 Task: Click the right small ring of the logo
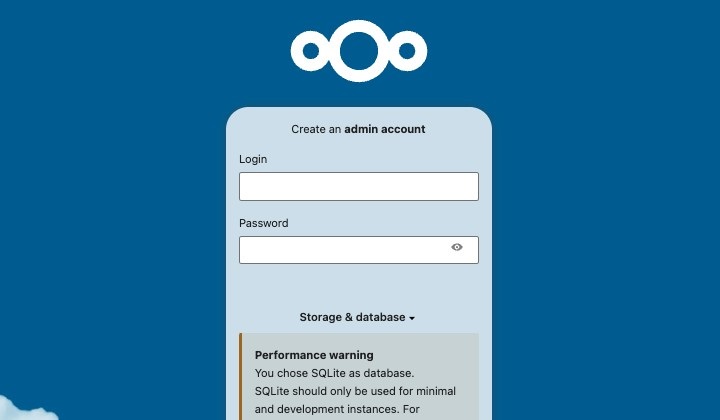pyautogui.click(x=407, y=50)
